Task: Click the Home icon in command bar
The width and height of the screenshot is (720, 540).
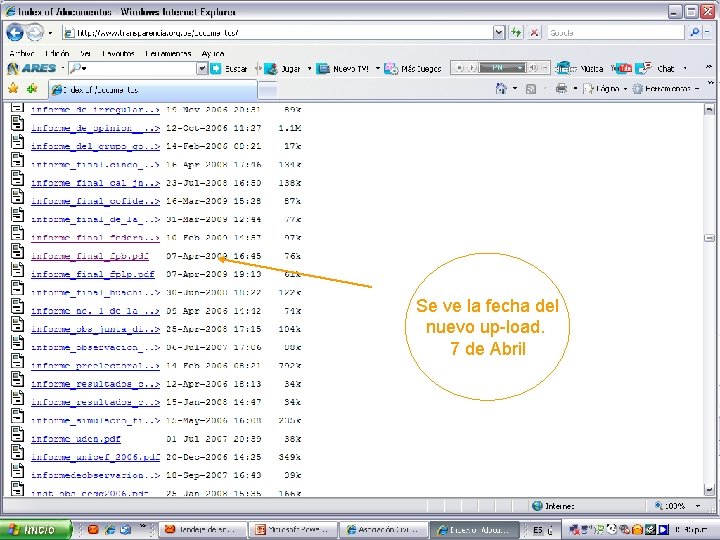Action: point(502,89)
